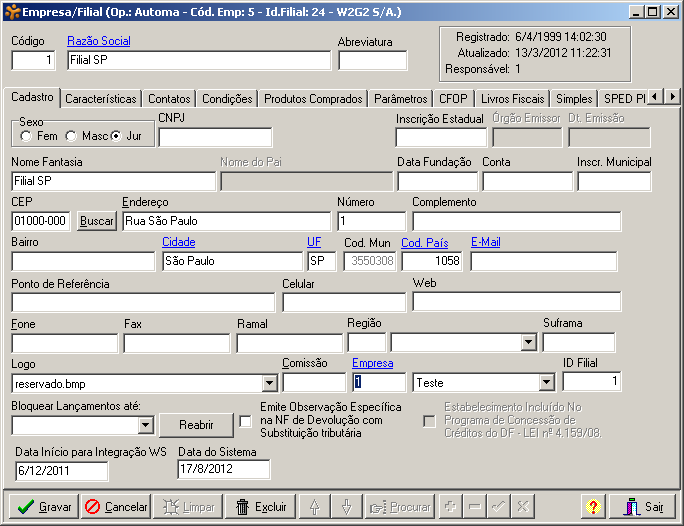Click the ID Filial field
This screenshot has height=526, width=684.
click(592, 382)
